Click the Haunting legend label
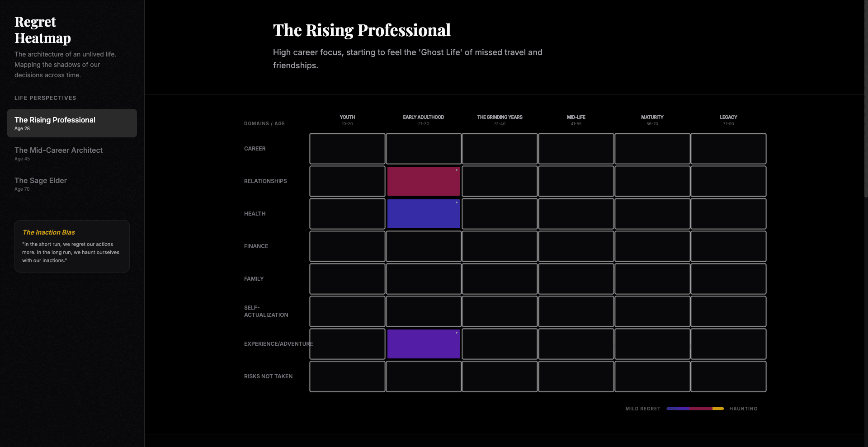The image size is (868, 447). click(743, 409)
